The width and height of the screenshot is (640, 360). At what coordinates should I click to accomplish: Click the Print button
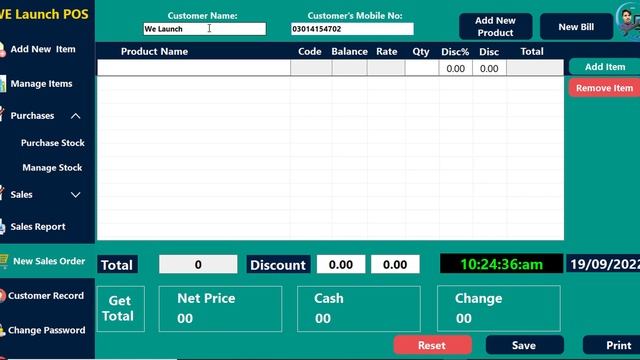pos(611,345)
